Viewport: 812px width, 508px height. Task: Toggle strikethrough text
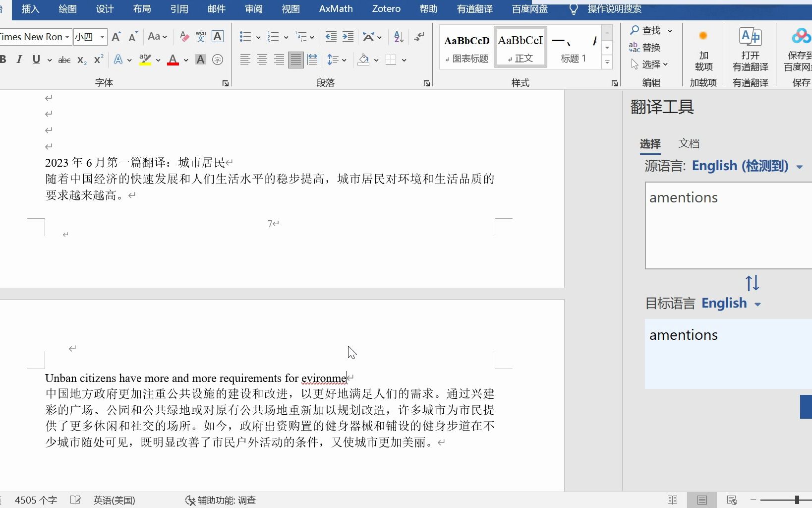(x=64, y=60)
